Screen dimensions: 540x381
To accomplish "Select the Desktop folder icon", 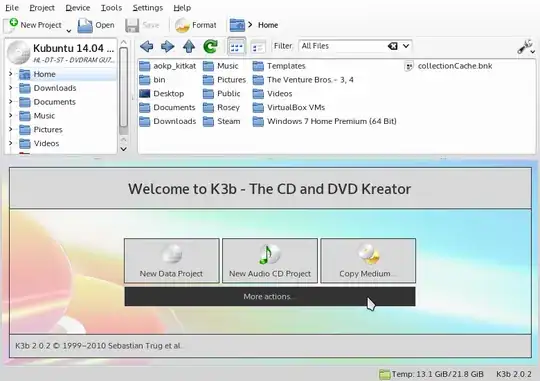I will coord(144,93).
